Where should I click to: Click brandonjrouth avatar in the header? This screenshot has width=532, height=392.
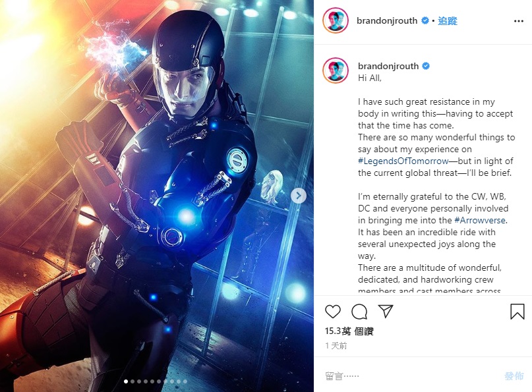pyautogui.click(x=336, y=20)
